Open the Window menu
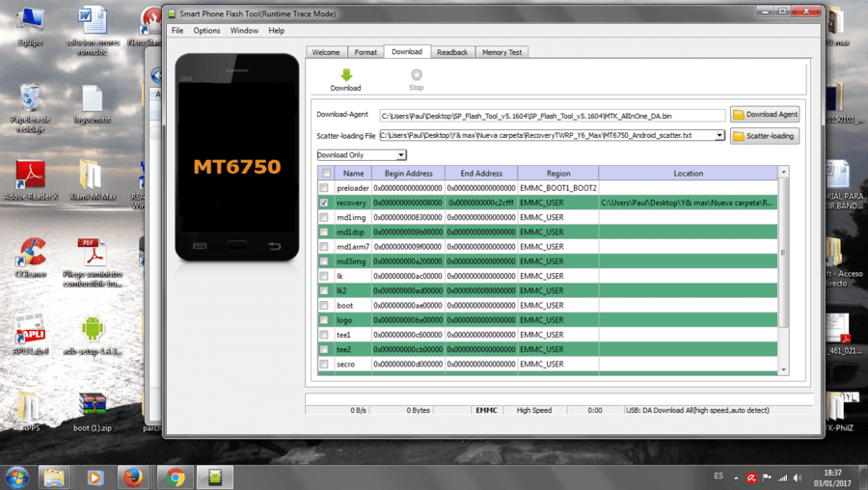 [244, 31]
